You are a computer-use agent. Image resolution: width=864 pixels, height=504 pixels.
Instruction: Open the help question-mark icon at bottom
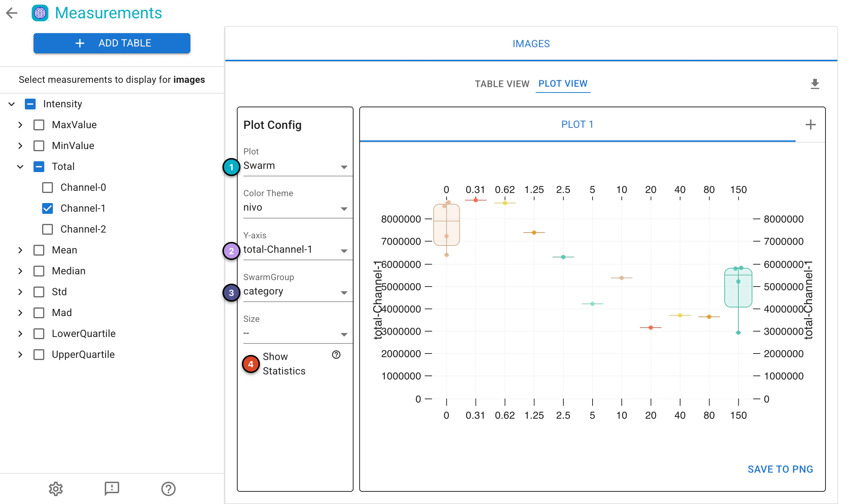[168, 489]
